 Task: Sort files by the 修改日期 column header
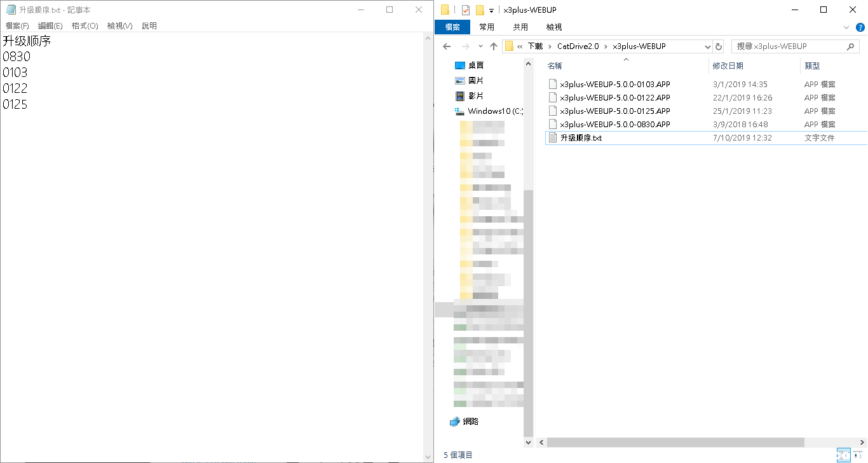(x=728, y=66)
